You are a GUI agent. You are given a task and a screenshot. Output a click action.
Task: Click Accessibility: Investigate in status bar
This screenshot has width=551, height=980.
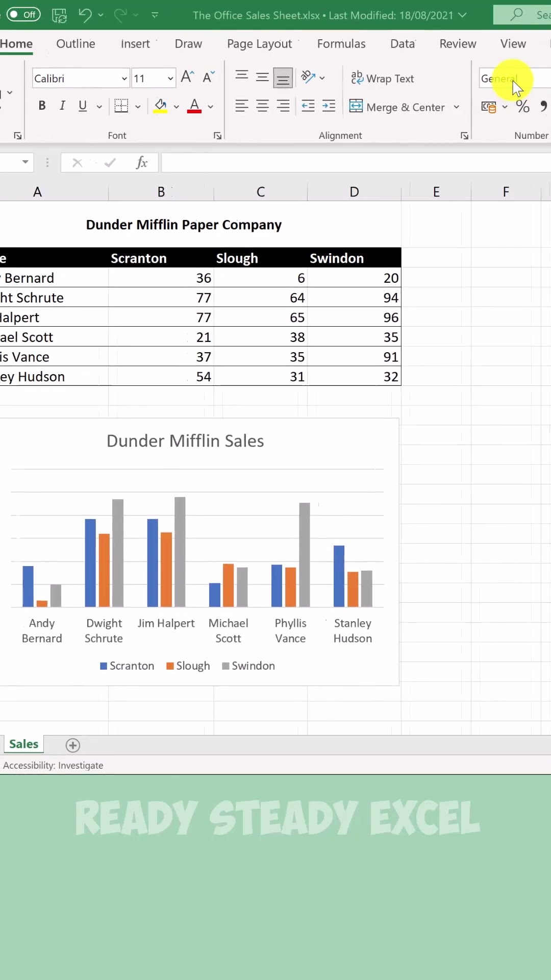[x=53, y=765]
